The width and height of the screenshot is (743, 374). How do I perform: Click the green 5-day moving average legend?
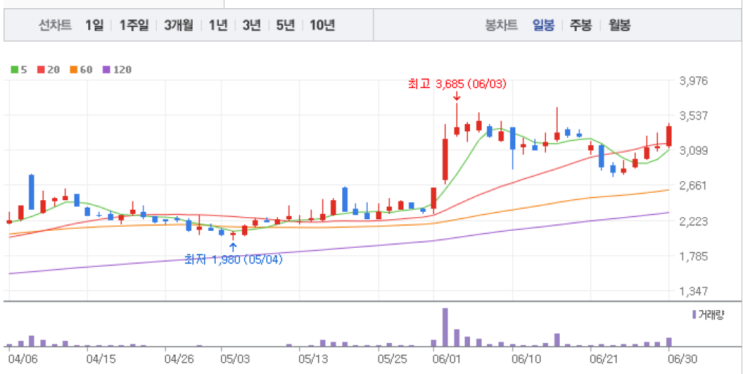pos(19,70)
